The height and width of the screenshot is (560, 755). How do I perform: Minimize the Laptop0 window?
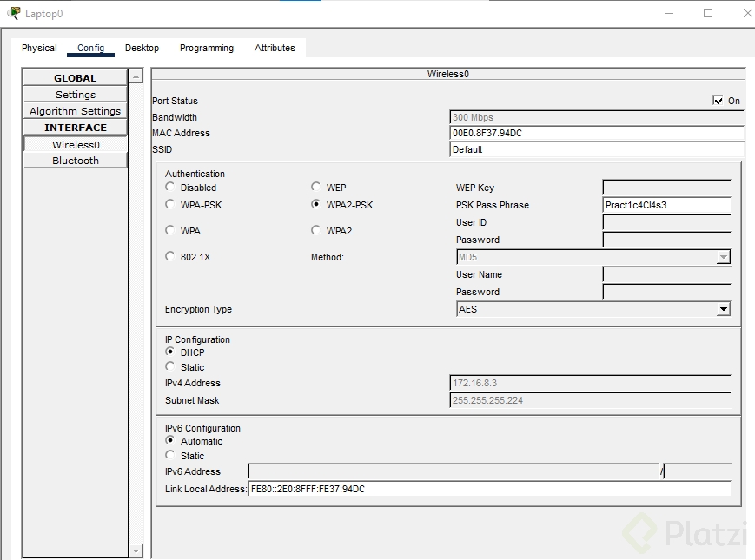[x=668, y=13]
